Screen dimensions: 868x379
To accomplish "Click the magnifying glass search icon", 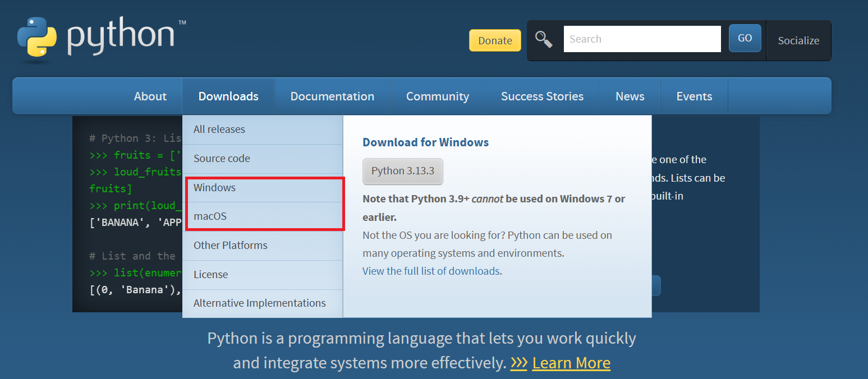I will tap(544, 39).
